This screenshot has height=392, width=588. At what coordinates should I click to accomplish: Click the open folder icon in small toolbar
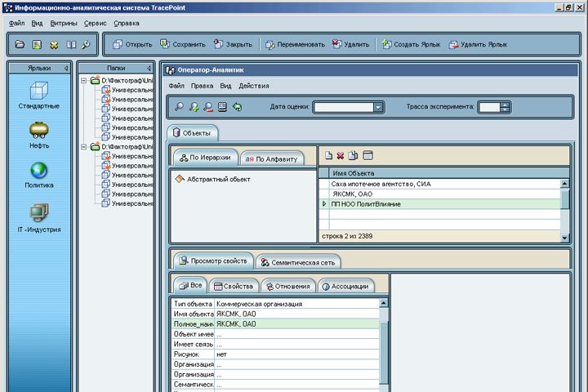tap(20, 45)
